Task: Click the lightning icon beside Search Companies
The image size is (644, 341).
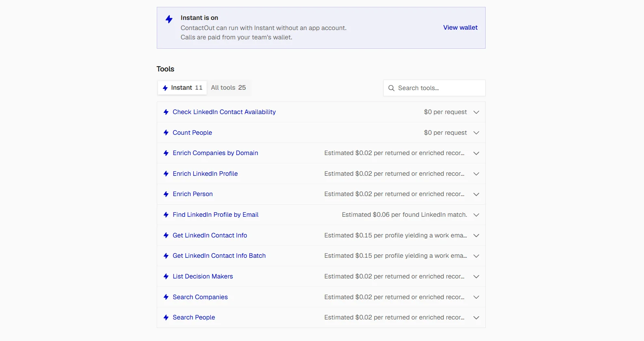Action: (166, 297)
